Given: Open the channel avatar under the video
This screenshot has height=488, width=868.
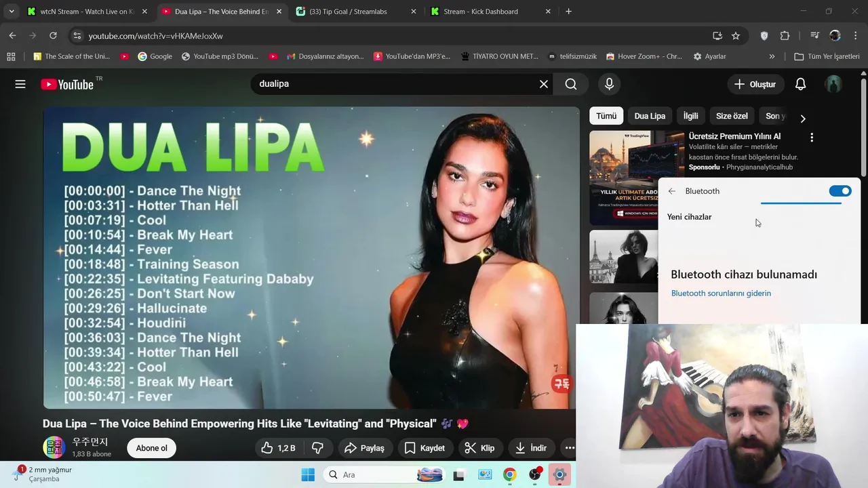Looking at the screenshot, I should tap(54, 448).
